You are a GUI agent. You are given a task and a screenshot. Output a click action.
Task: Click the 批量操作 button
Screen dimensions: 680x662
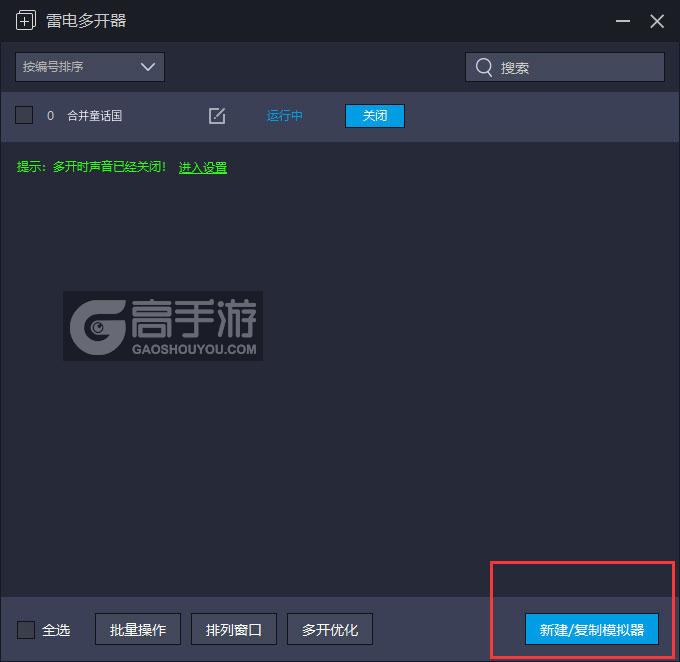138,629
